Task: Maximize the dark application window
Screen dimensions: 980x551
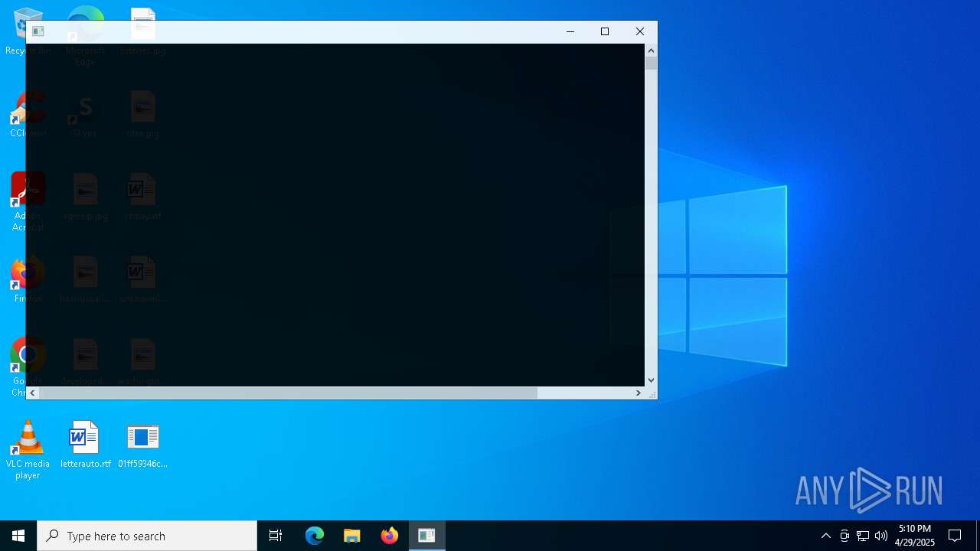Action: point(605,31)
